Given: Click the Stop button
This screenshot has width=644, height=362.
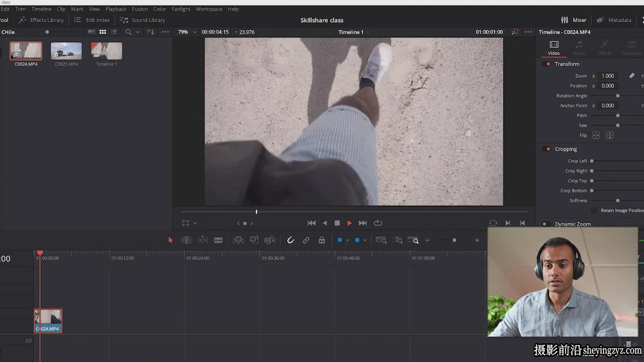Looking at the screenshot, I should point(337,223).
